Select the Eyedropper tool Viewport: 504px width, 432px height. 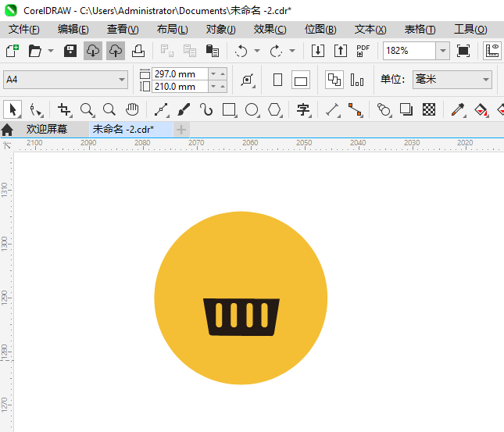coord(458,110)
